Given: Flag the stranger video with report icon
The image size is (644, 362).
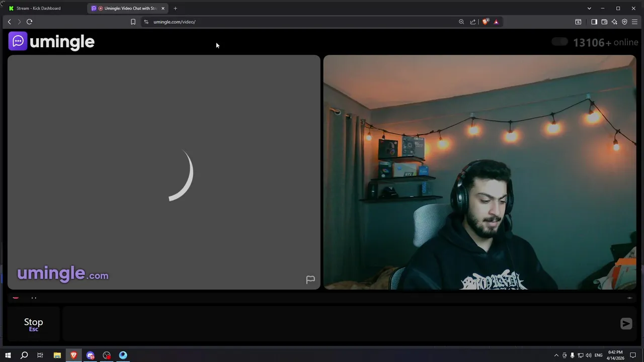Looking at the screenshot, I should tap(310, 280).
